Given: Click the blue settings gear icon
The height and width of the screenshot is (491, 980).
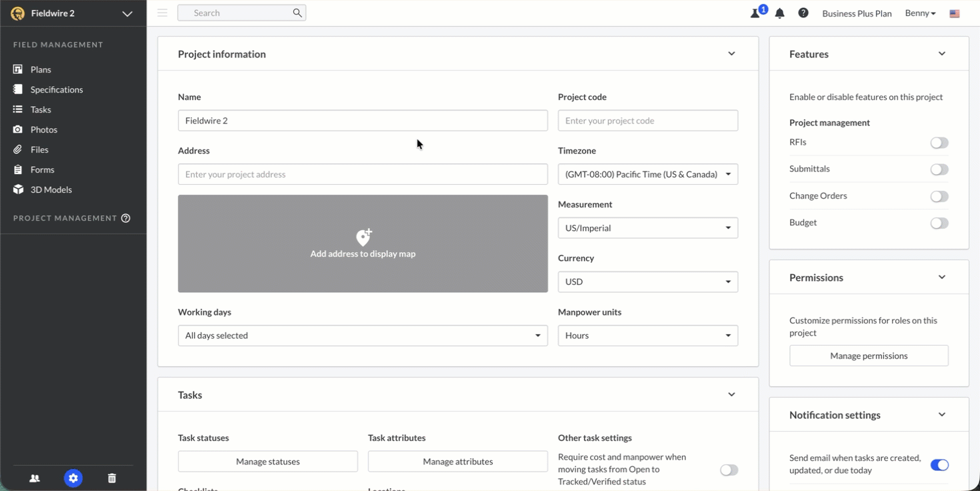Looking at the screenshot, I should [x=73, y=478].
